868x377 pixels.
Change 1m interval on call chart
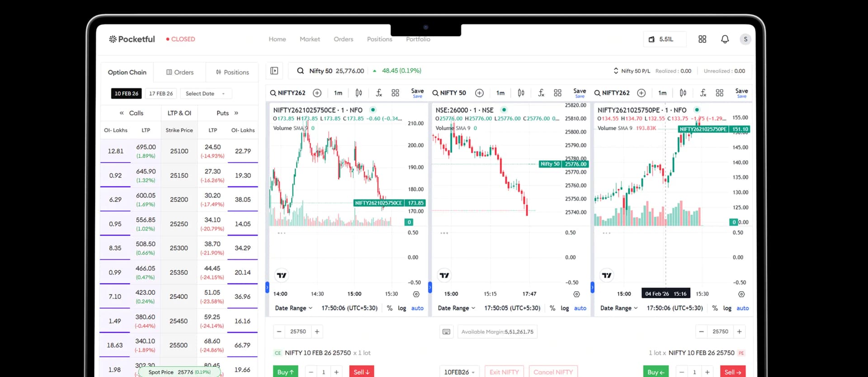coord(338,93)
